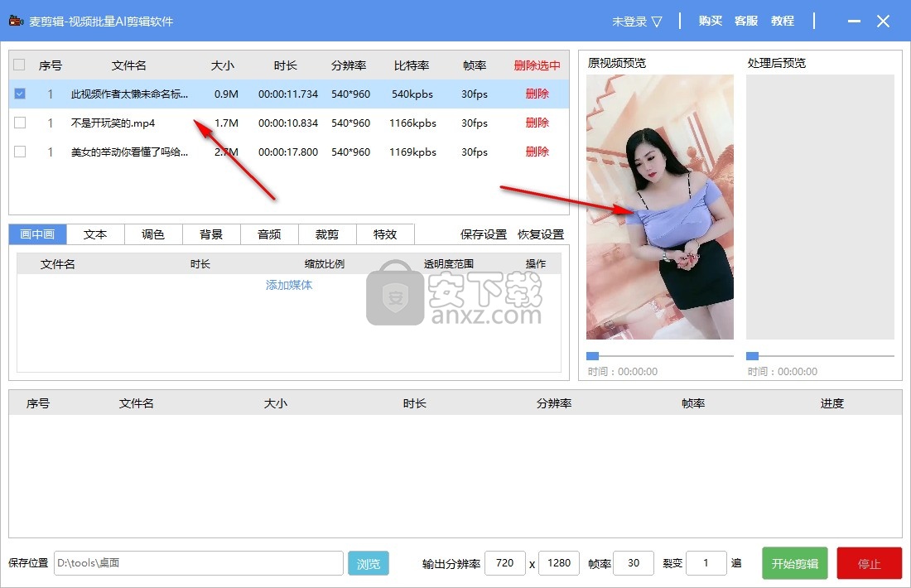Click the 裂变 count field 1
Viewport: 911px width, 588px height.
[x=706, y=563]
